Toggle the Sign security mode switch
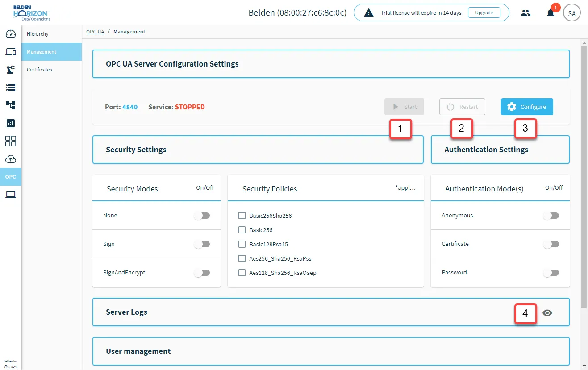 click(202, 244)
